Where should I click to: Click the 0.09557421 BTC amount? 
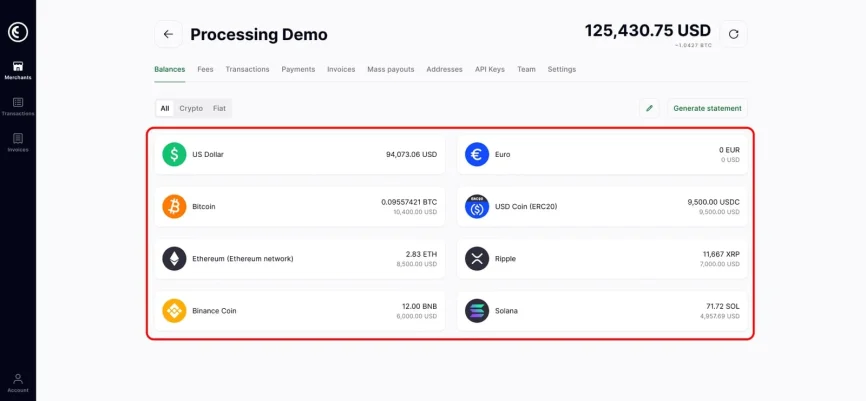(409, 202)
